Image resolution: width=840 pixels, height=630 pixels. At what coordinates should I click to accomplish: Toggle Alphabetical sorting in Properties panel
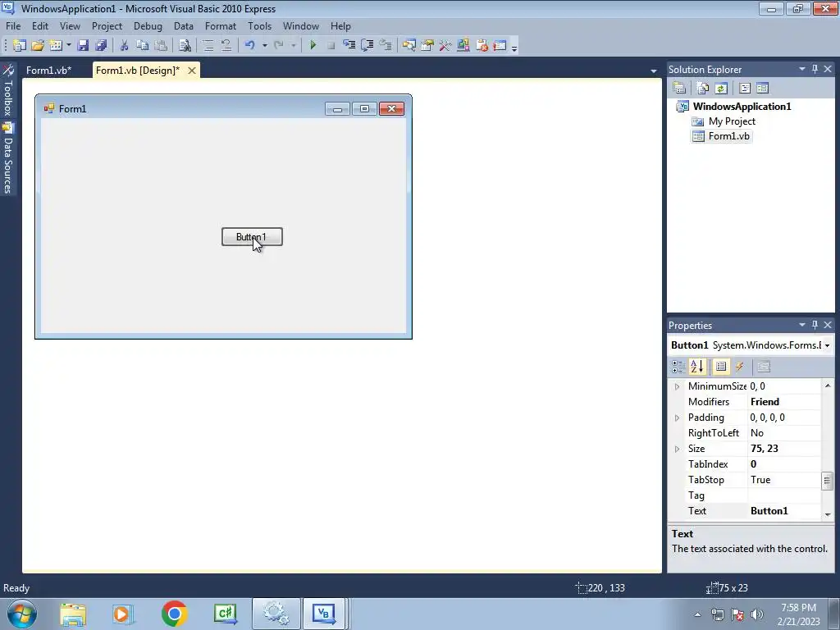coord(697,367)
